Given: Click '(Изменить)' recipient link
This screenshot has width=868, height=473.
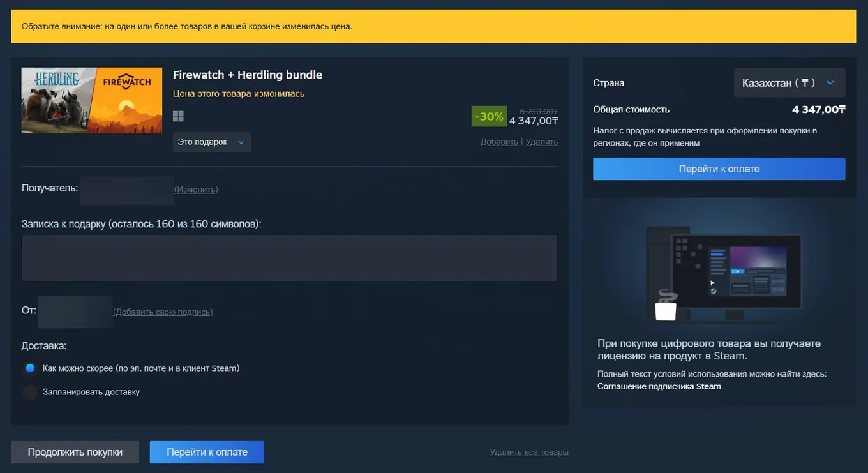Looking at the screenshot, I should [196, 190].
